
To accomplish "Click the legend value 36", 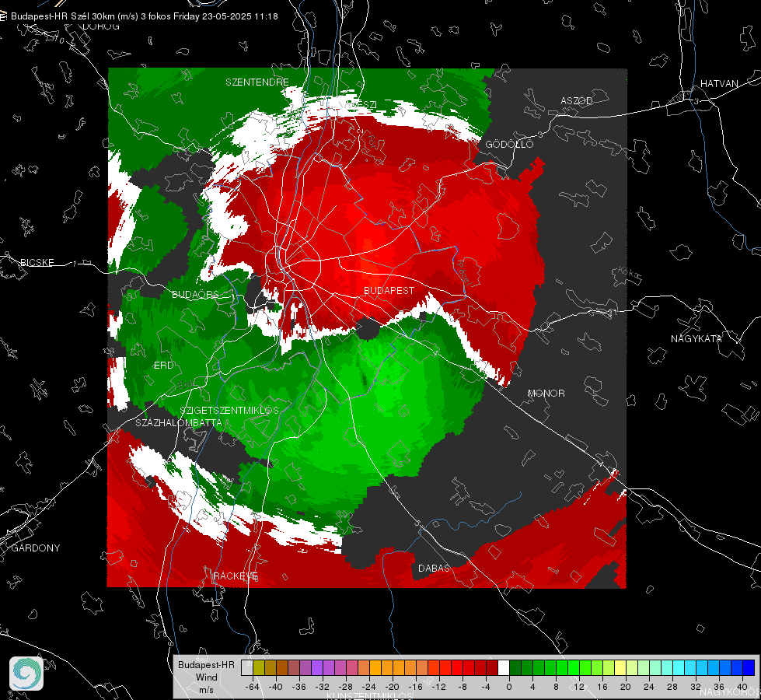I will tap(719, 687).
